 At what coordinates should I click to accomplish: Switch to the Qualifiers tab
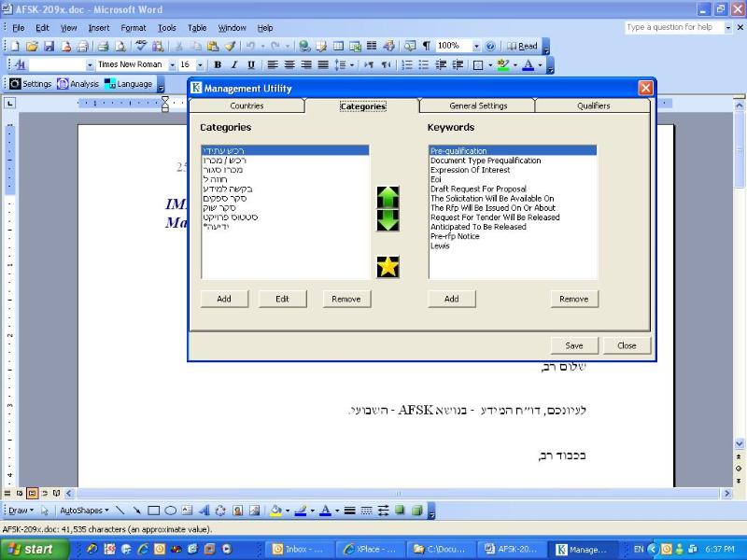pyautogui.click(x=593, y=105)
